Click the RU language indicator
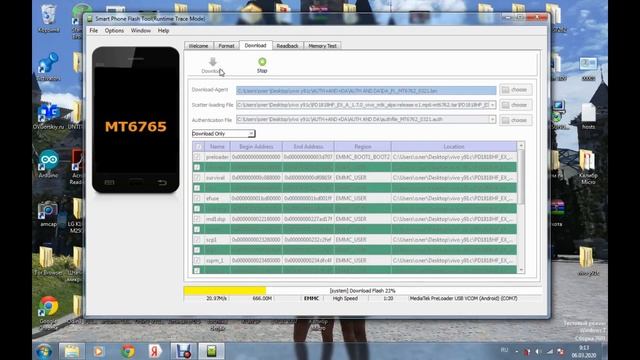This screenshot has width=640, height=360. 504,350
